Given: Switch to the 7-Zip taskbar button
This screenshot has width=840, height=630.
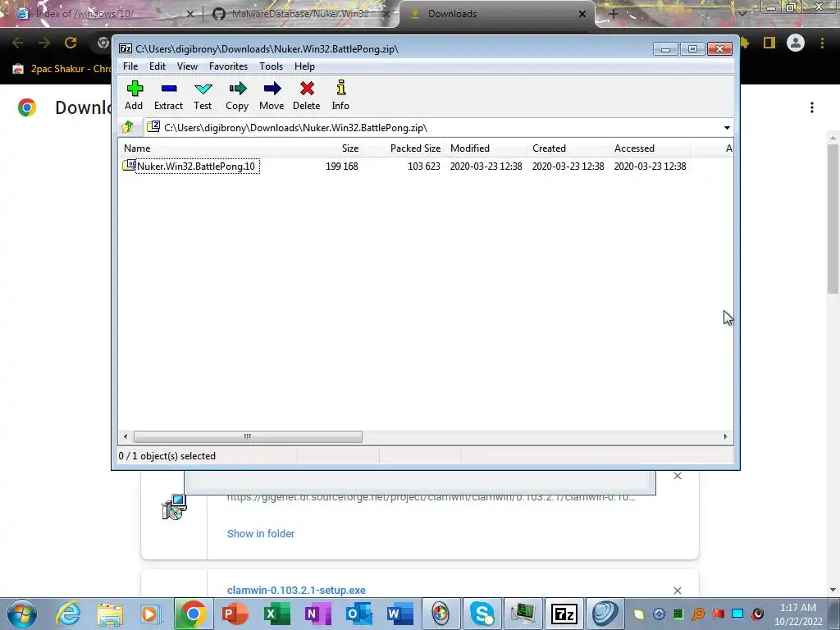Looking at the screenshot, I should 564,614.
